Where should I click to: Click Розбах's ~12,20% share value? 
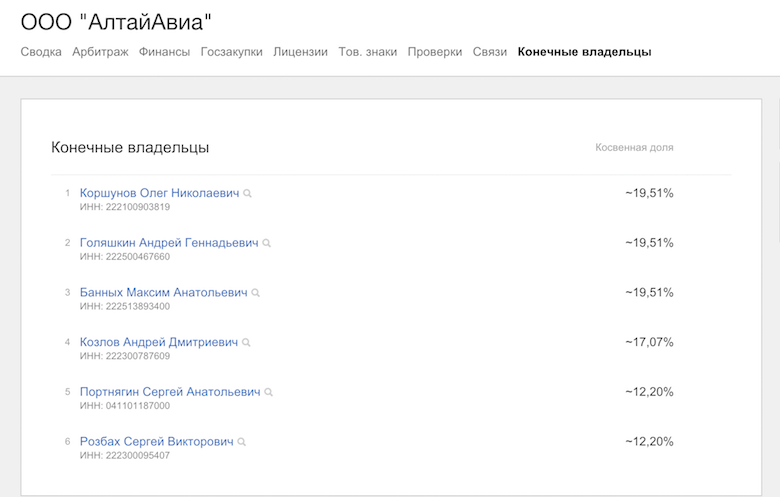(649, 442)
